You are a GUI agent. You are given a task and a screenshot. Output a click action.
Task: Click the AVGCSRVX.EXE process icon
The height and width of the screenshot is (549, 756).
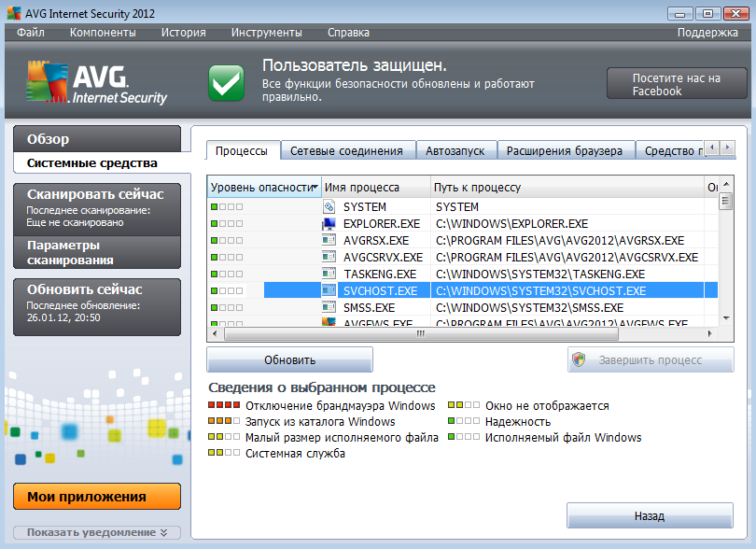pos(329,257)
